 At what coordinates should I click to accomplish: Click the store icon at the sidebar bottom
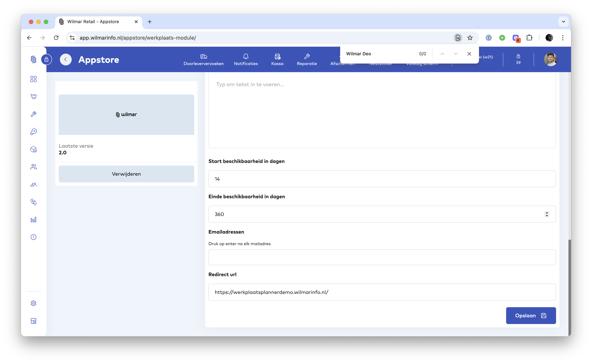pos(33,321)
